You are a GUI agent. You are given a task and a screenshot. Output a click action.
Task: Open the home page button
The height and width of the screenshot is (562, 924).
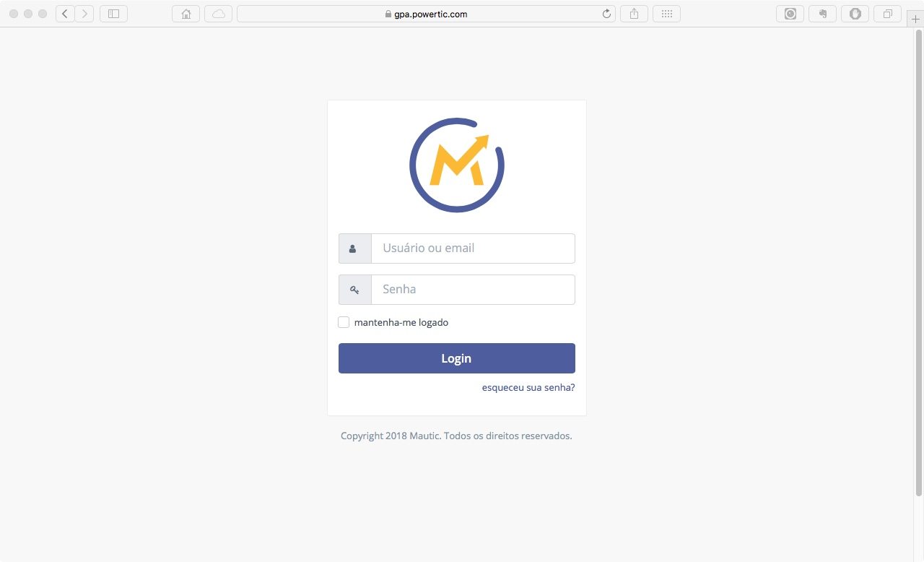186,14
